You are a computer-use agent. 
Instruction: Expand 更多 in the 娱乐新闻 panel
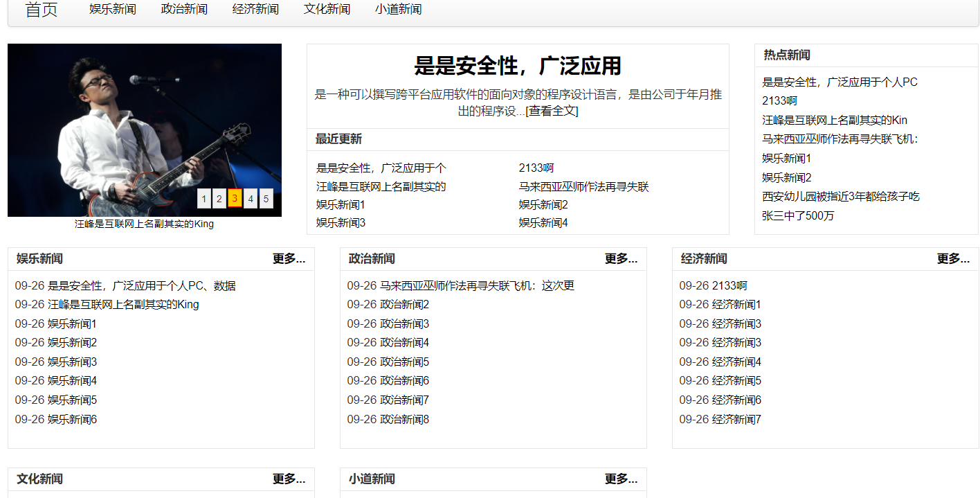[289, 259]
